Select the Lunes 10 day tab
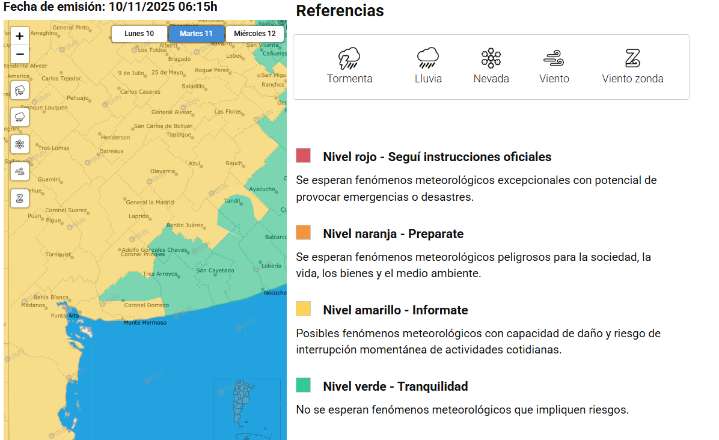719x440 pixels. 139,33
